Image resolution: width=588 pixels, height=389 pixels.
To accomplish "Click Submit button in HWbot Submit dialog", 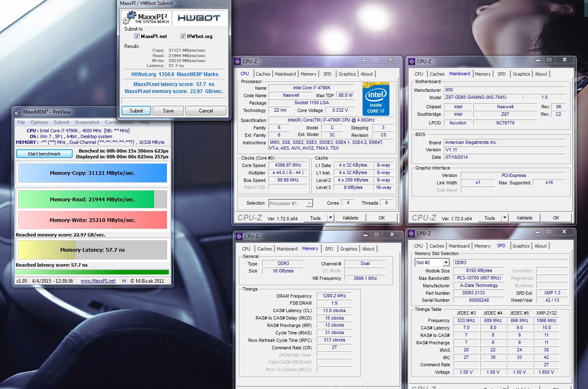I will pos(136,111).
